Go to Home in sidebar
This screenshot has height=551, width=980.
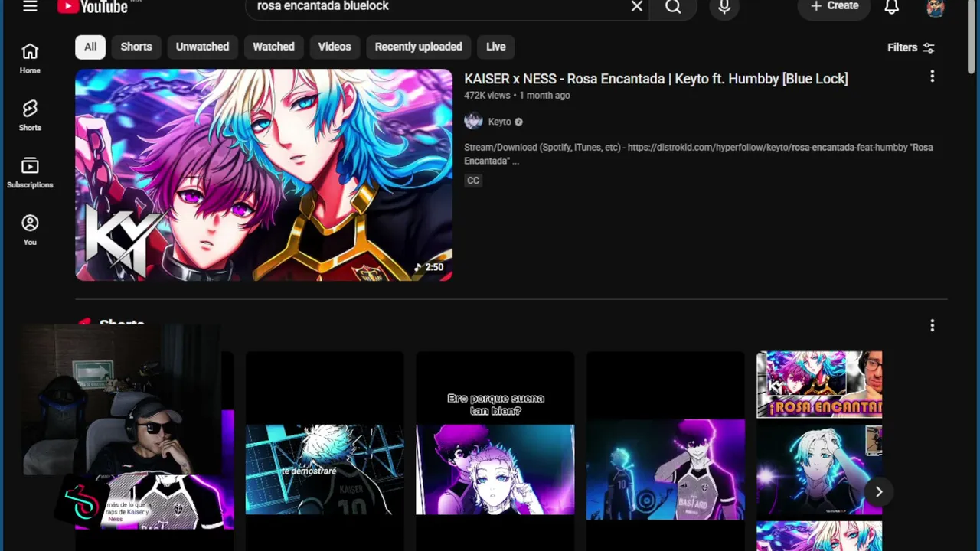coord(30,58)
